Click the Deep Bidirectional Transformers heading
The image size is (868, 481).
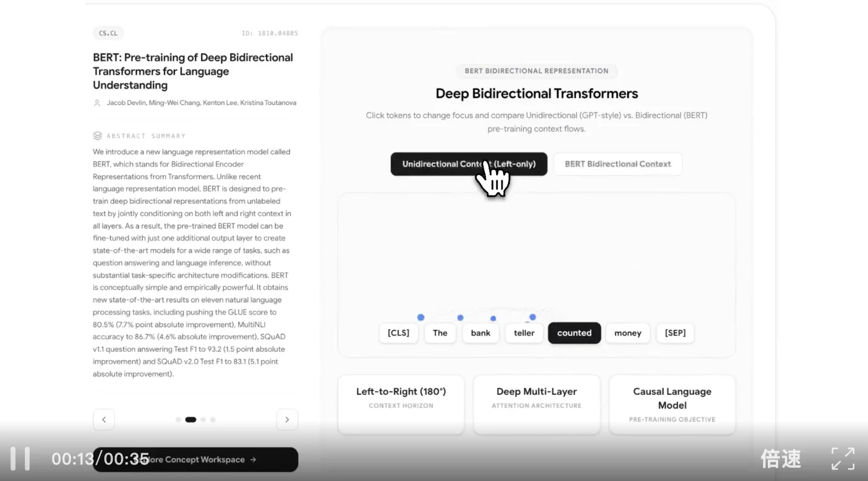coord(537,94)
